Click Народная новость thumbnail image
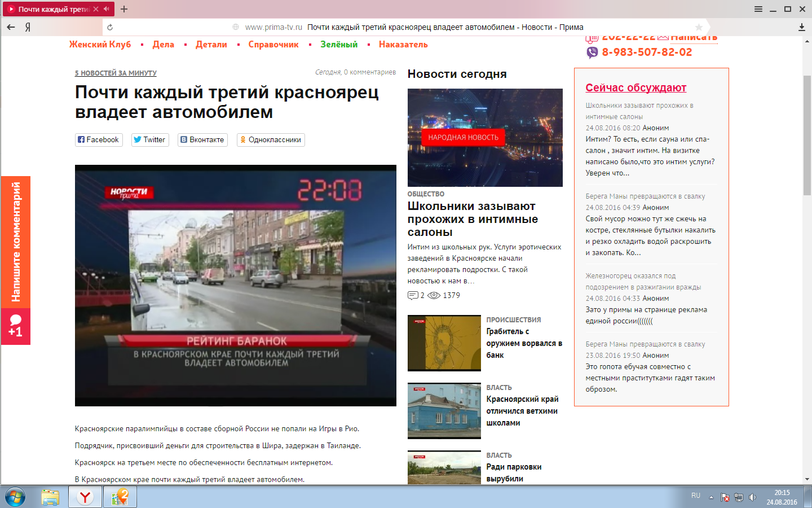Image resolution: width=812 pixels, height=508 pixels. point(485,138)
